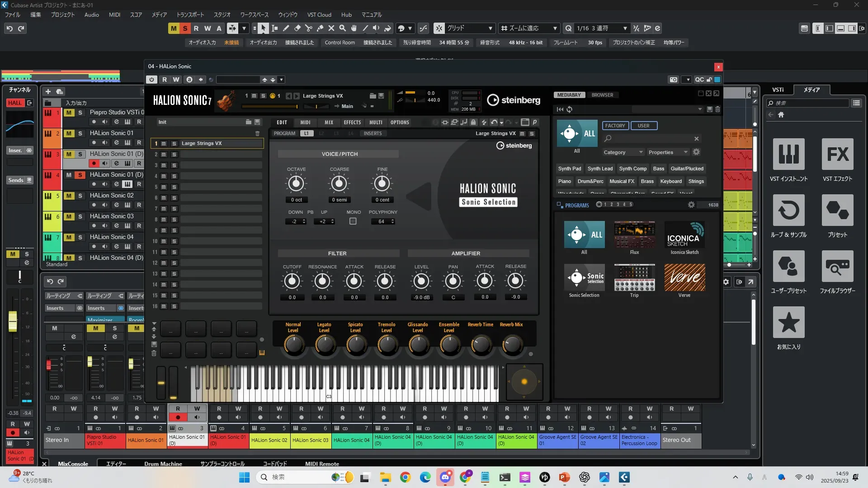Click the Strings category tag
Image resolution: width=868 pixels, height=488 pixels.
(x=696, y=181)
